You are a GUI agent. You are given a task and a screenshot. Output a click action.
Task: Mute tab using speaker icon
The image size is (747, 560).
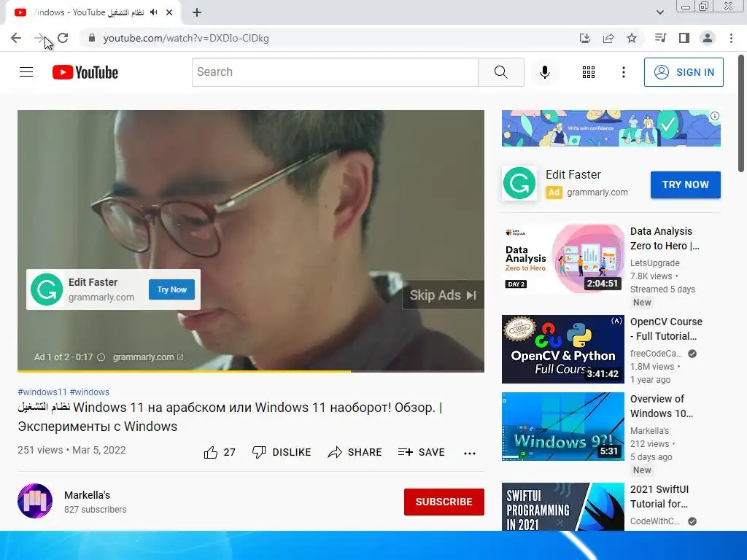coord(153,12)
